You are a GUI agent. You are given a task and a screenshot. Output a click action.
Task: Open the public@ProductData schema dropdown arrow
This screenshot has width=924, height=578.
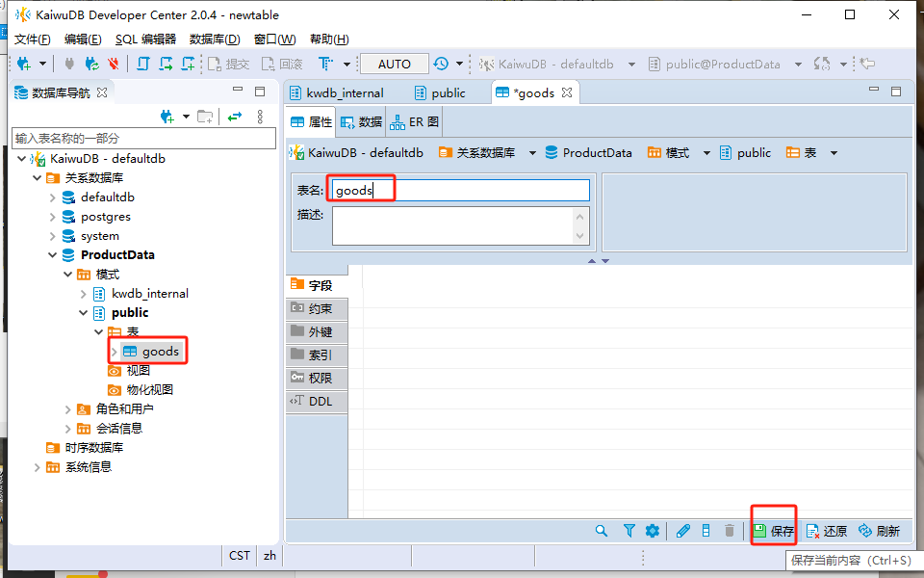pos(798,64)
